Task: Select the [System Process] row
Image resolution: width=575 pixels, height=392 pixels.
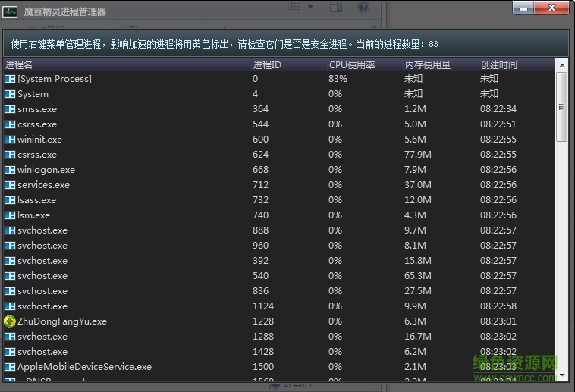Action: [x=55, y=79]
